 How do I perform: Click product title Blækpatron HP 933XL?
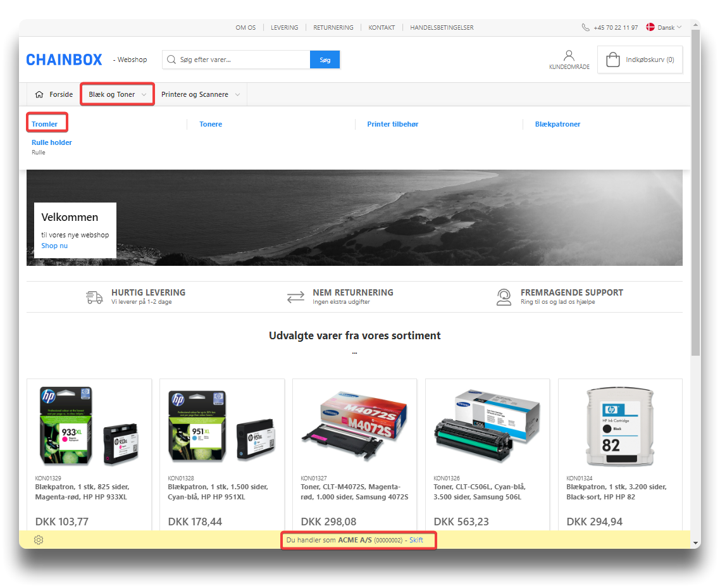tap(82, 492)
